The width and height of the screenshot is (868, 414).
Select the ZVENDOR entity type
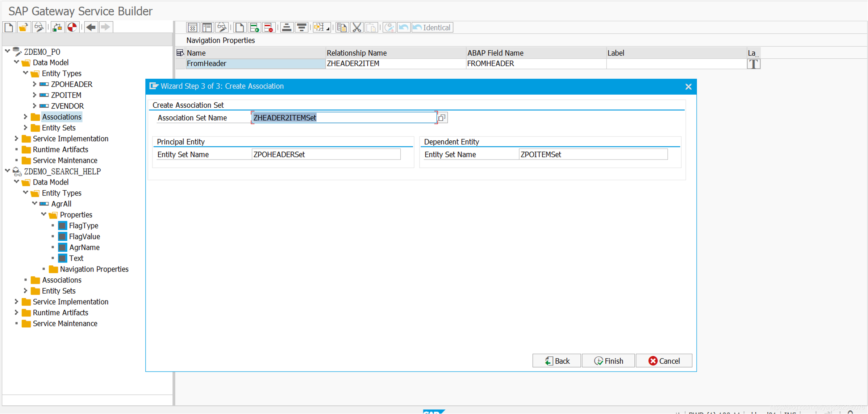pos(67,106)
